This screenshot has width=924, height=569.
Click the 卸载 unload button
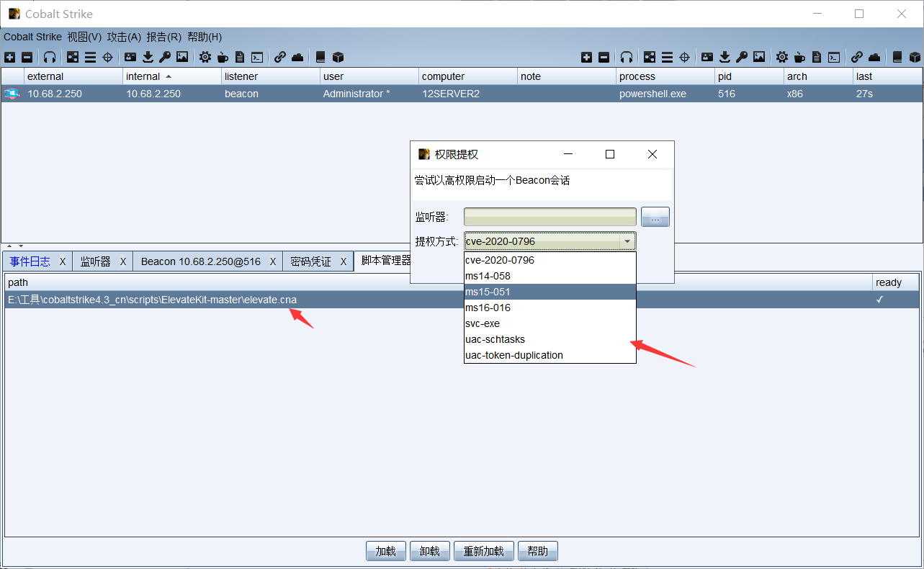tap(430, 551)
